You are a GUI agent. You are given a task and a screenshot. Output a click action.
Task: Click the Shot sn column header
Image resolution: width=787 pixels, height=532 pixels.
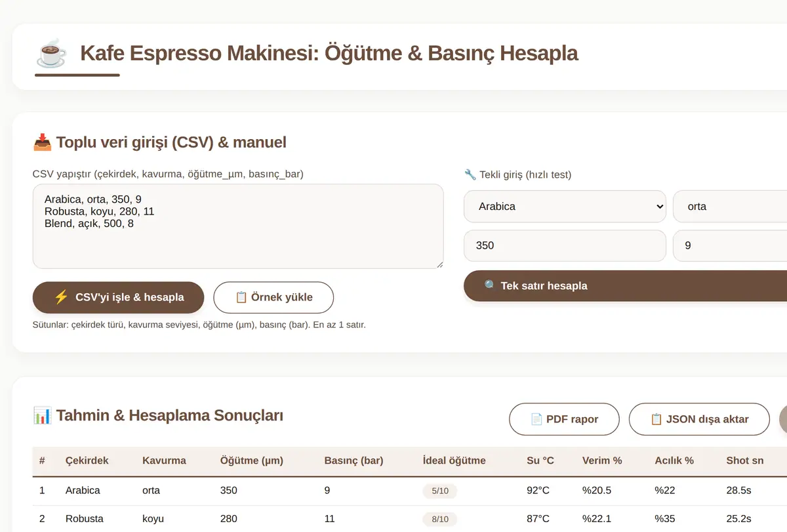click(x=745, y=460)
